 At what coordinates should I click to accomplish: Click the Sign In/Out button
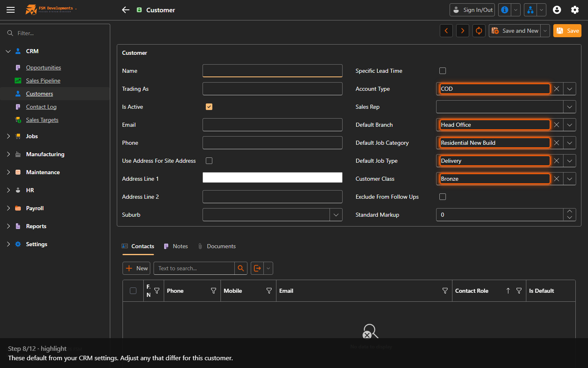click(472, 10)
